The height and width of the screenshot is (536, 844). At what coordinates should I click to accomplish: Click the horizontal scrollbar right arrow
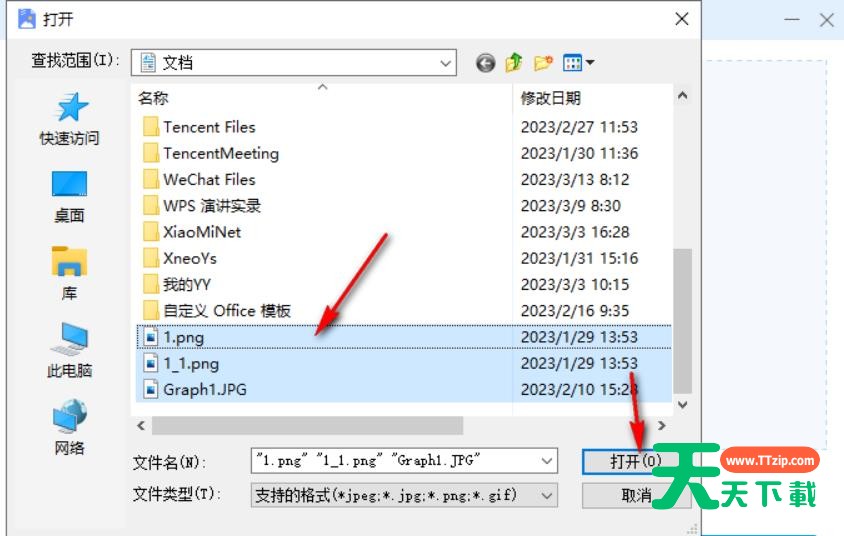tap(662, 426)
